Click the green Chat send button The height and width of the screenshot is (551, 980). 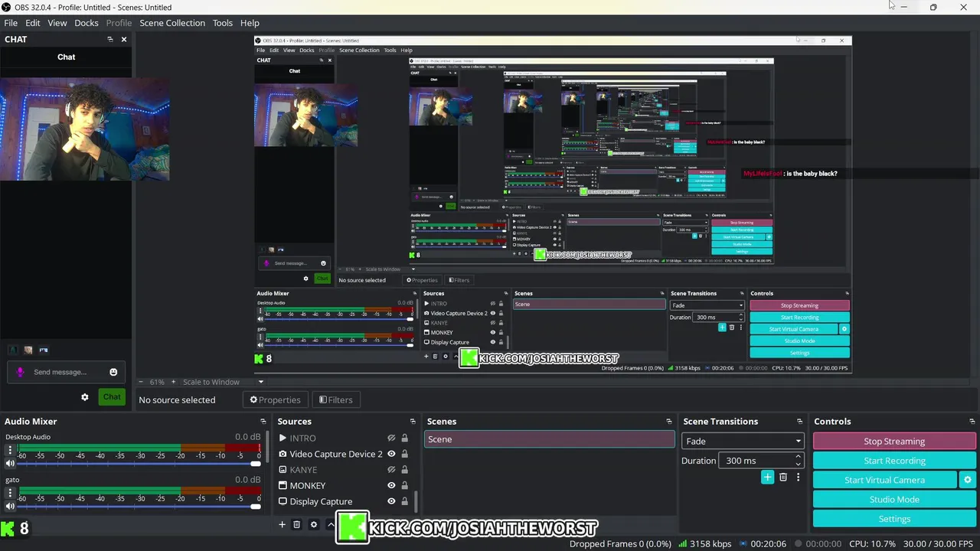pyautogui.click(x=112, y=396)
